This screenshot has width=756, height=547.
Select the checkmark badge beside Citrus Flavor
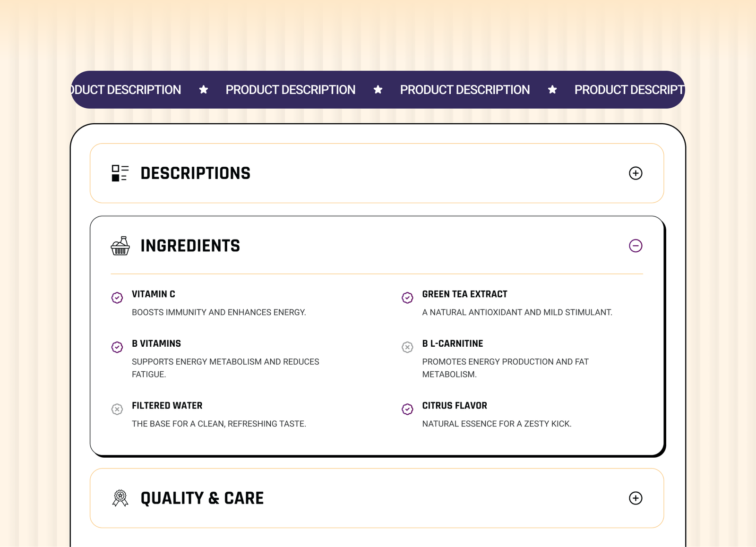[x=407, y=409]
